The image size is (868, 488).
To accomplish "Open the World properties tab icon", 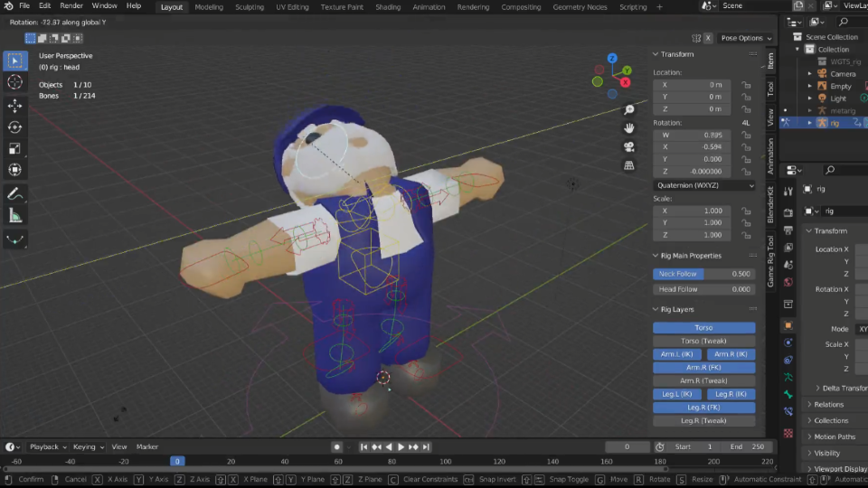I will click(788, 282).
